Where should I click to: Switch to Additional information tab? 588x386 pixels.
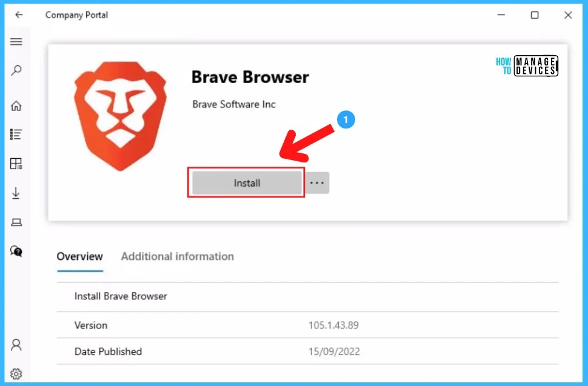pyautogui.click(x=178, y=256)
